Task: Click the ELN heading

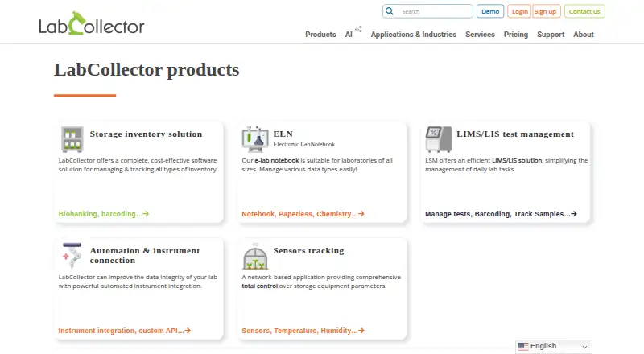Action: [x=283, y=134]
